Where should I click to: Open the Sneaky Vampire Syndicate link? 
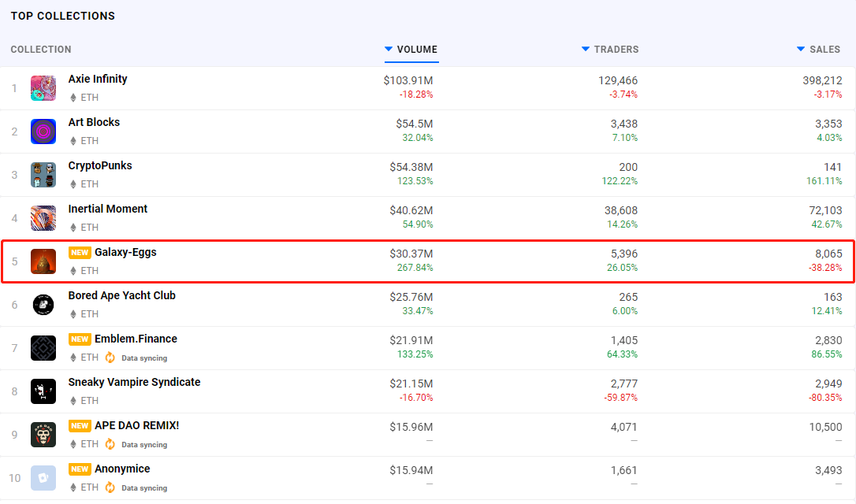click(x=134, y=383)
